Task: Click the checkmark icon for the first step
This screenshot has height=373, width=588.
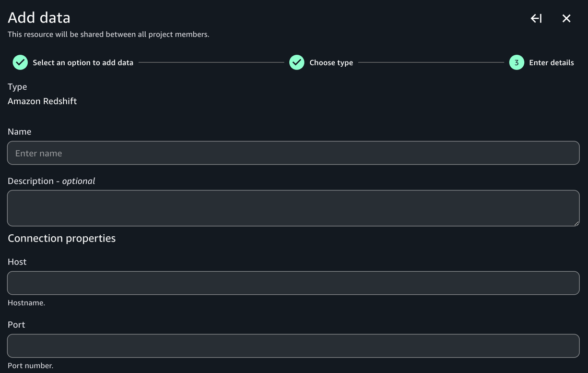Action: 20,63
